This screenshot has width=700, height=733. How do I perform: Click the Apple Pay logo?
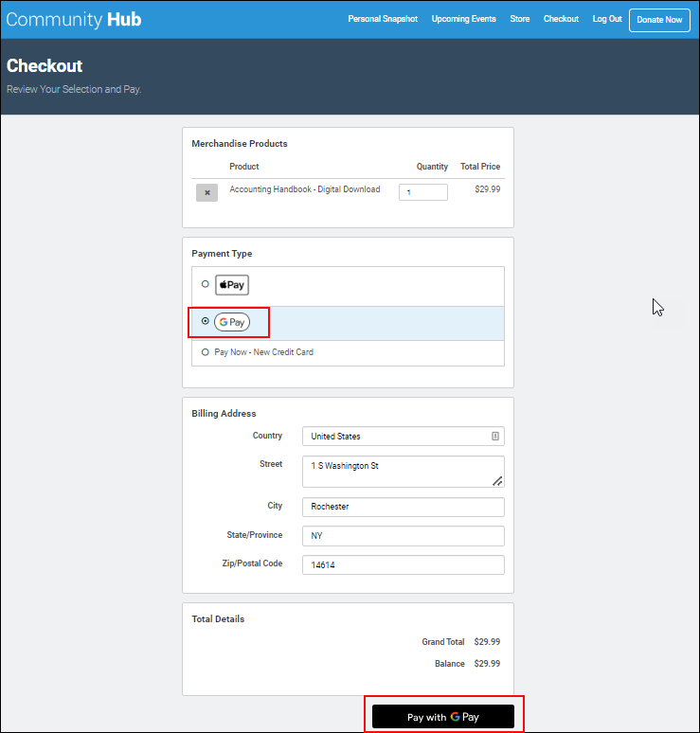pyautogui.click(x=231, y=285)
